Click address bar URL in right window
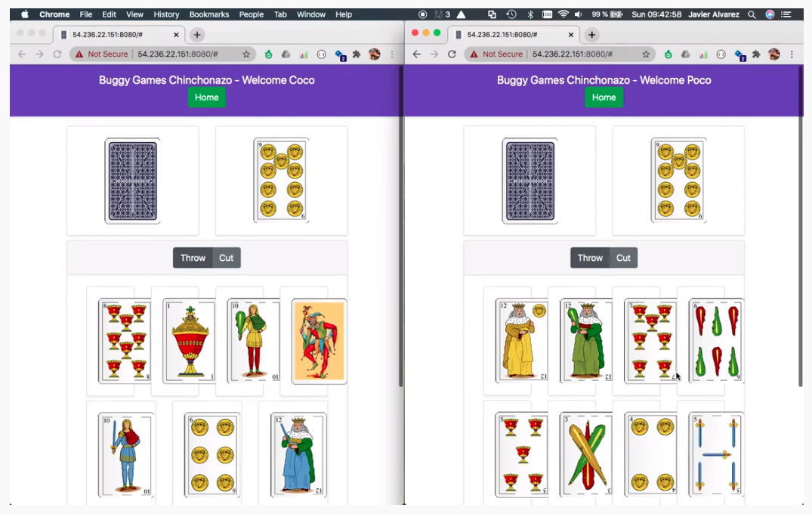812x514 pixels. (573, 54)
